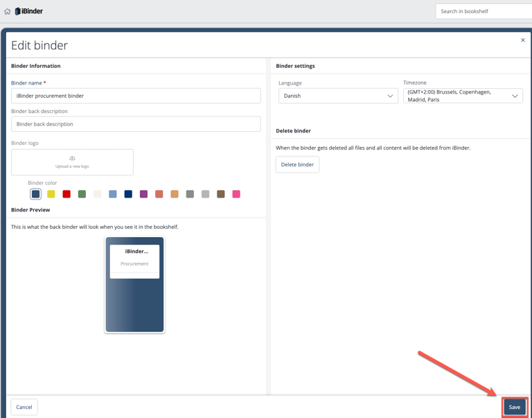Pick the green binder color swatch
Viewport: 532px width, 418px height.
(82, 194)
